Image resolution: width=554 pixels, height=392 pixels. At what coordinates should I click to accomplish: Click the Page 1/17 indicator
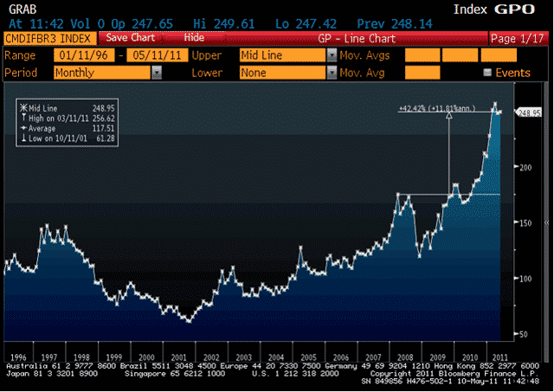click(516, 39)
